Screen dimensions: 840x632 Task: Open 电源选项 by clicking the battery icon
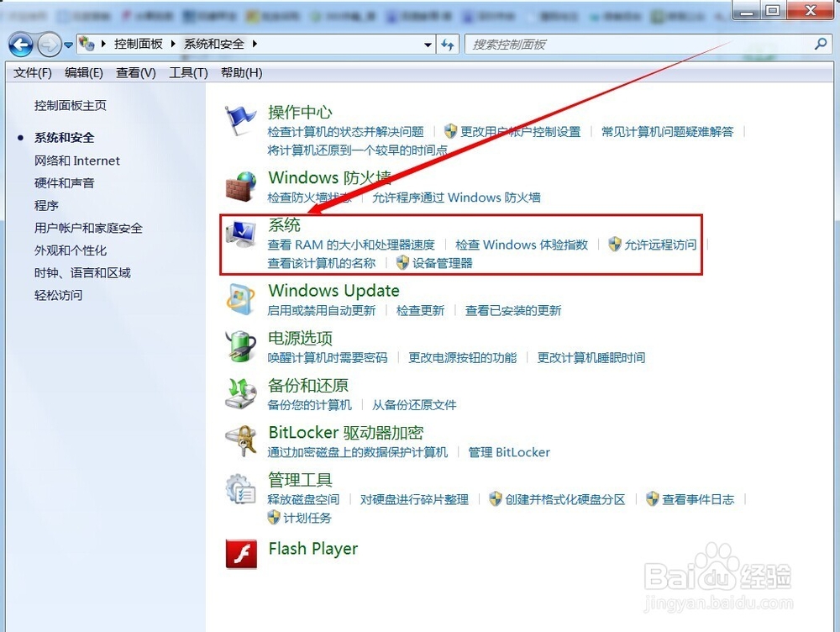tap(240, 346)
